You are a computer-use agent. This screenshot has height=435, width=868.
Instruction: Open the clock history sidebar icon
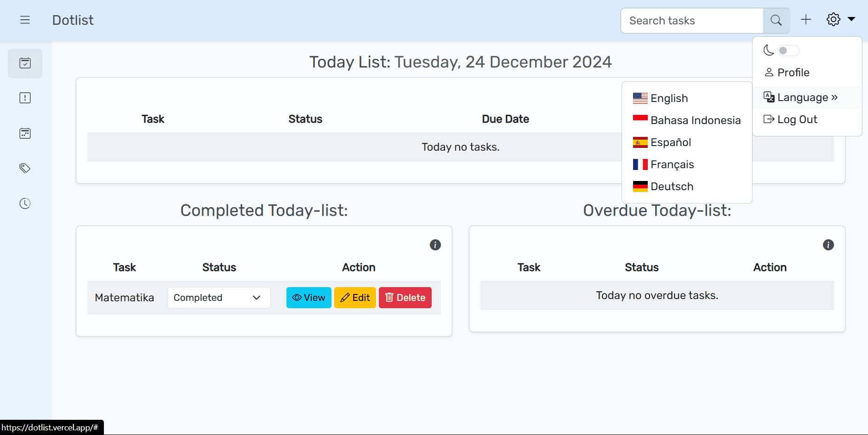tap(25, 203)
